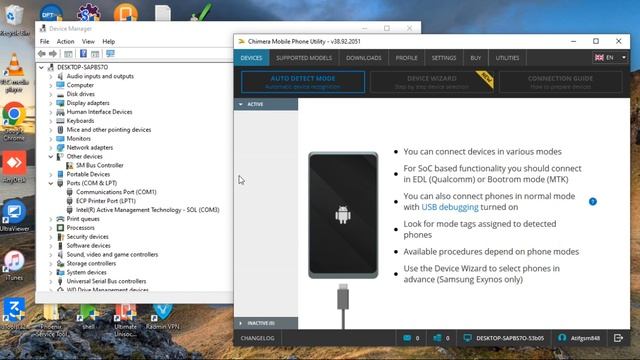Expand Audio inputs and outputs node
This screenshot has width=640, height=360.
coord(51,76)
